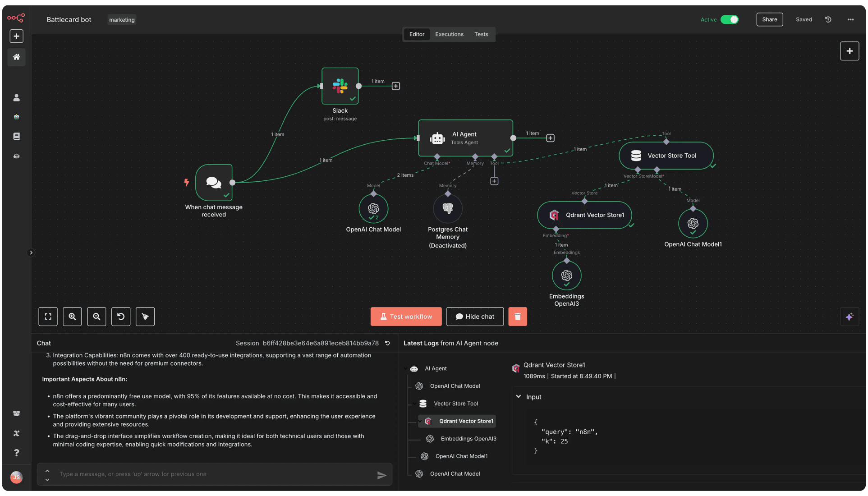Click the Battlecard bot workflow title
Viewport: 868px width, 496px height.
(x=69, y=19)
